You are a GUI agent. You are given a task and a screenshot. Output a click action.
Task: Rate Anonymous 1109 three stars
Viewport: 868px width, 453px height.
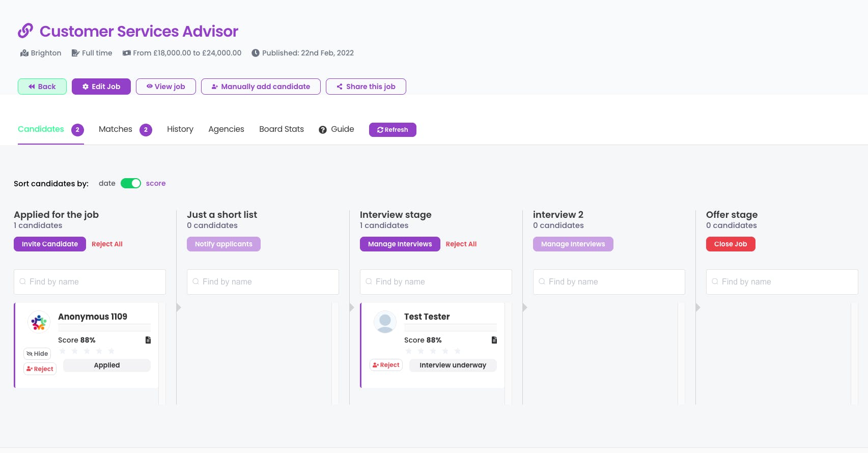pyautogui.click(x=87, y=351)
